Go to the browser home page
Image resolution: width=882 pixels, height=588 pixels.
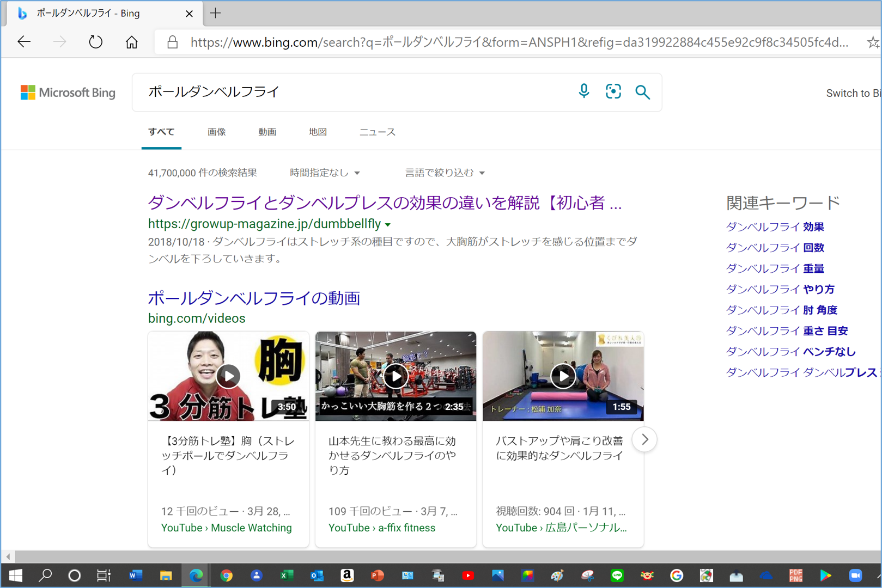coord(131,42)
